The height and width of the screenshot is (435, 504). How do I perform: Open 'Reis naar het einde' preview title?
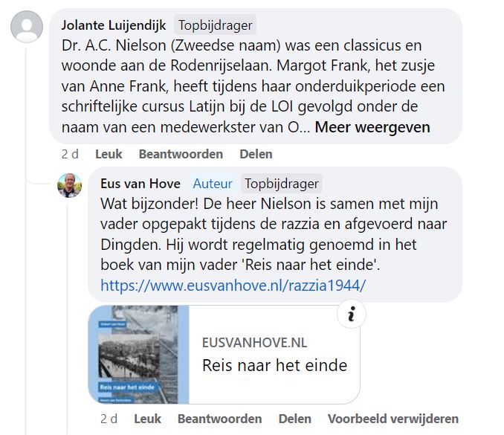pyautogui.click(x=275, y=366)
